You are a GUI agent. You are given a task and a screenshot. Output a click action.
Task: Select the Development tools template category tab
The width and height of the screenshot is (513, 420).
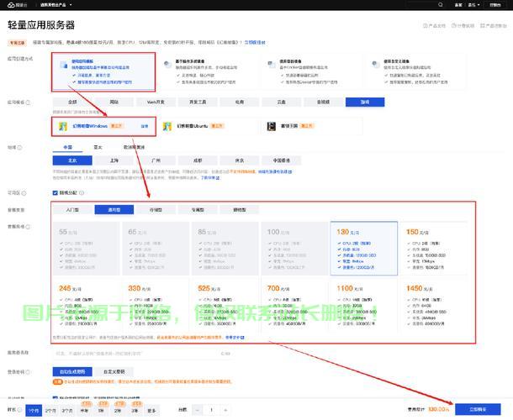pyautogui.click(x=198, y=102)
